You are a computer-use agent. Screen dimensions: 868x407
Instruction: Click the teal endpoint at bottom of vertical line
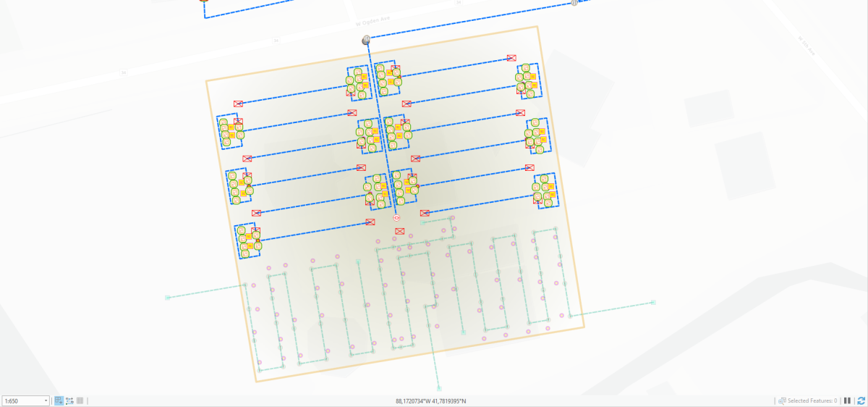pyautogui.click(x=438, y=387)
